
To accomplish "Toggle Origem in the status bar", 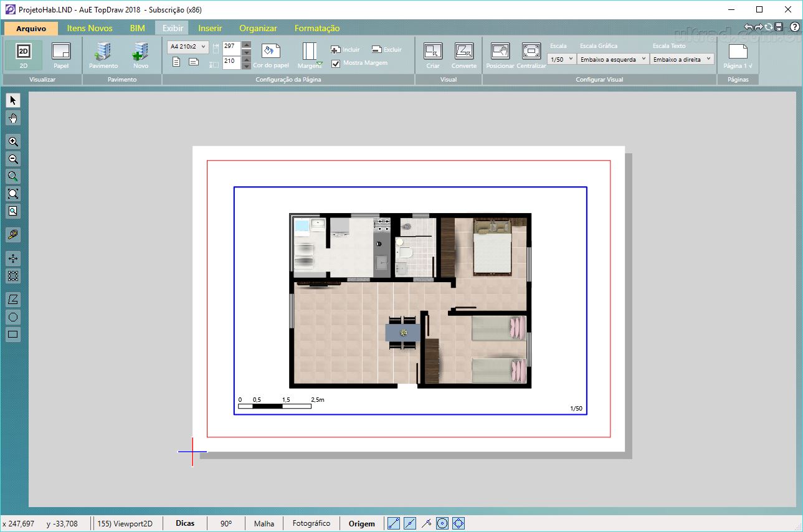I will 362,524.
